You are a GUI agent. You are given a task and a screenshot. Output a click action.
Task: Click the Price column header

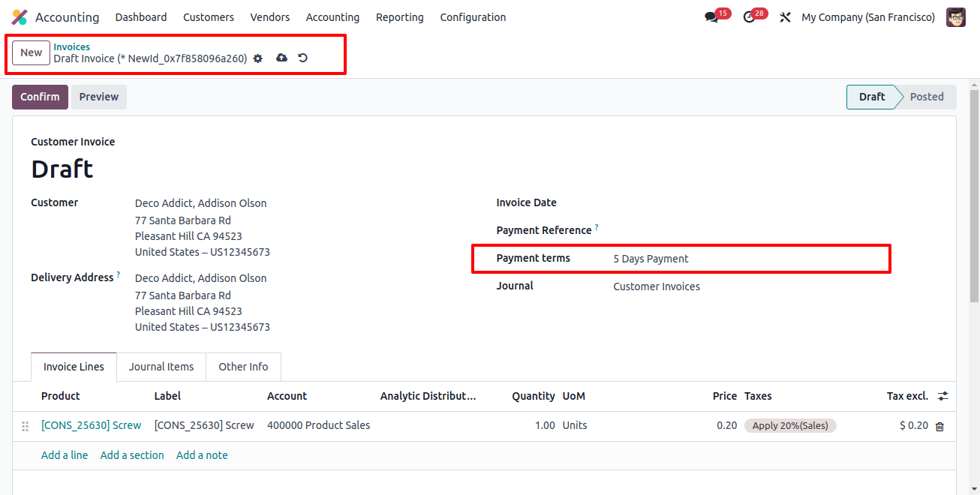(725, 396)
